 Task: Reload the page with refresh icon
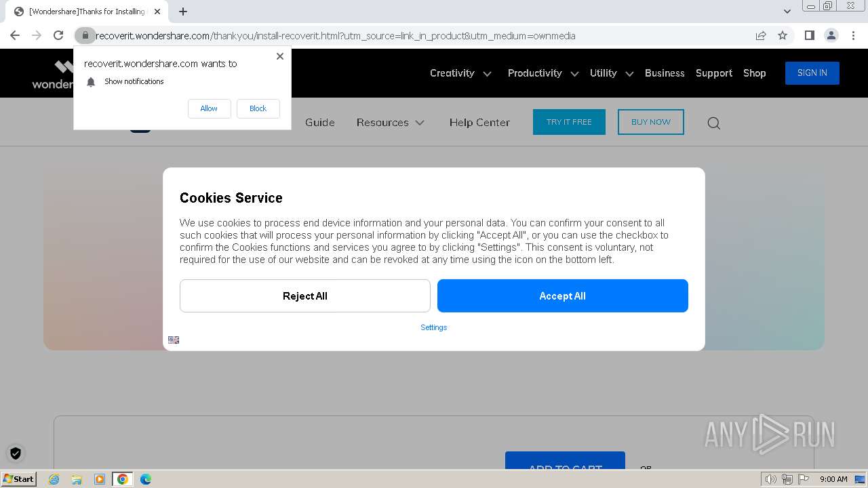coord(58,35)
